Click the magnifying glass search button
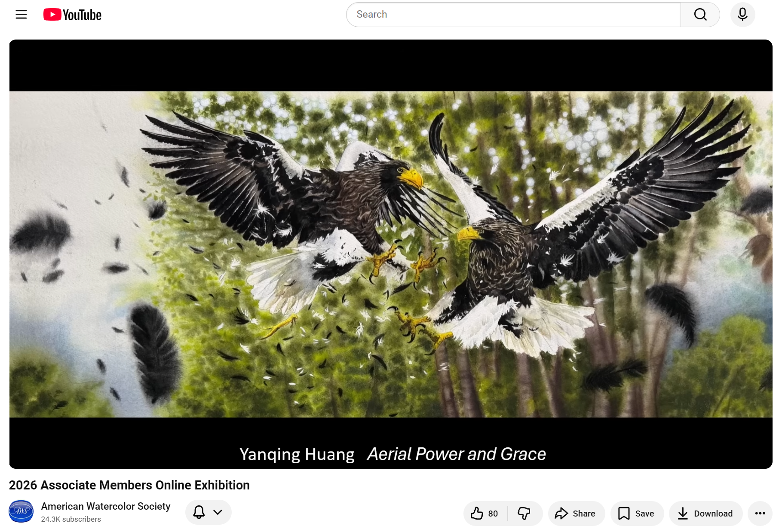This screenshot has width=779, height=532. (x=700, y=15)
